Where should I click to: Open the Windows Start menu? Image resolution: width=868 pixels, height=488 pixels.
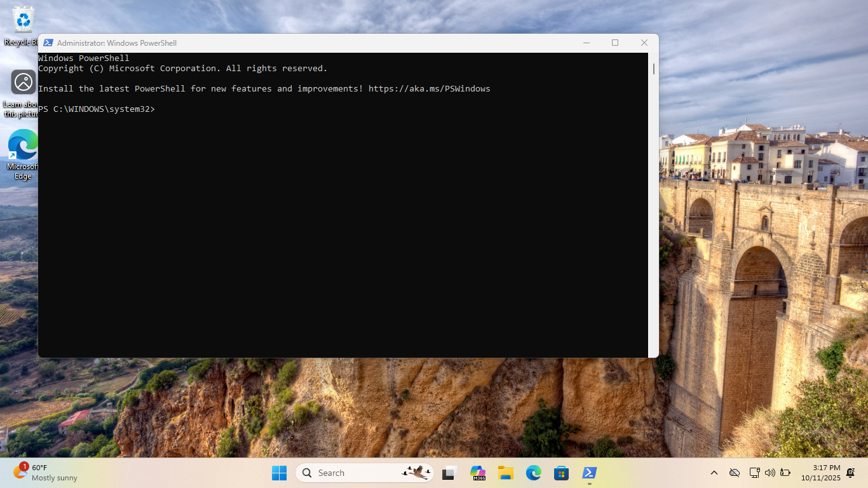[x=279, y=473]
